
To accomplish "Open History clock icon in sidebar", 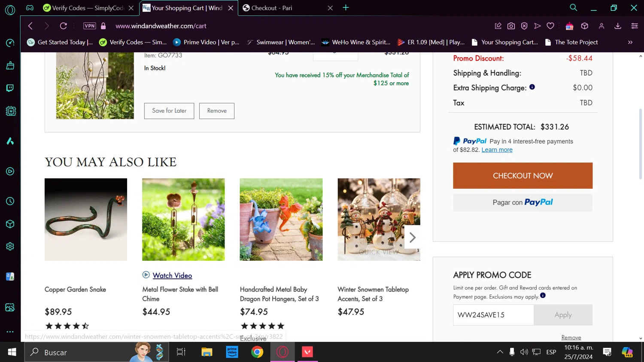I will click(x=10, y=202).
